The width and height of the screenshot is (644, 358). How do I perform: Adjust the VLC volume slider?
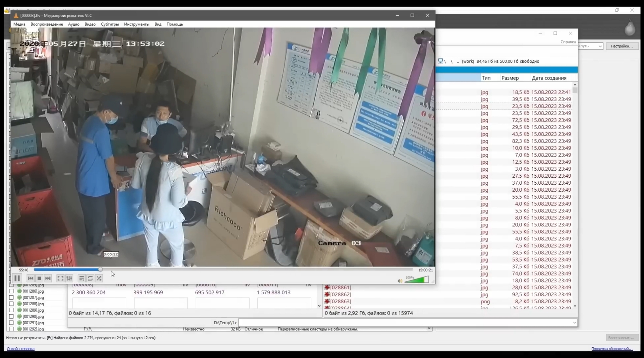[417, 280]
